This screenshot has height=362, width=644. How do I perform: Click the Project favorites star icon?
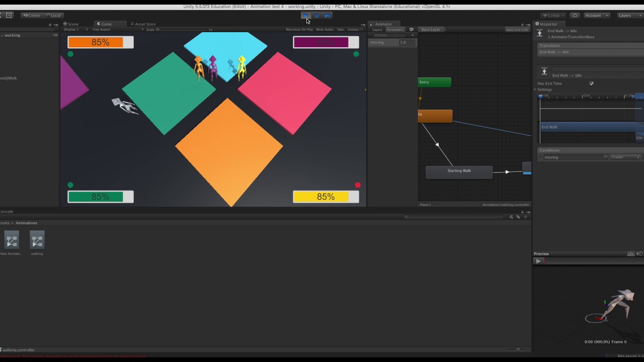click(525, 217)
